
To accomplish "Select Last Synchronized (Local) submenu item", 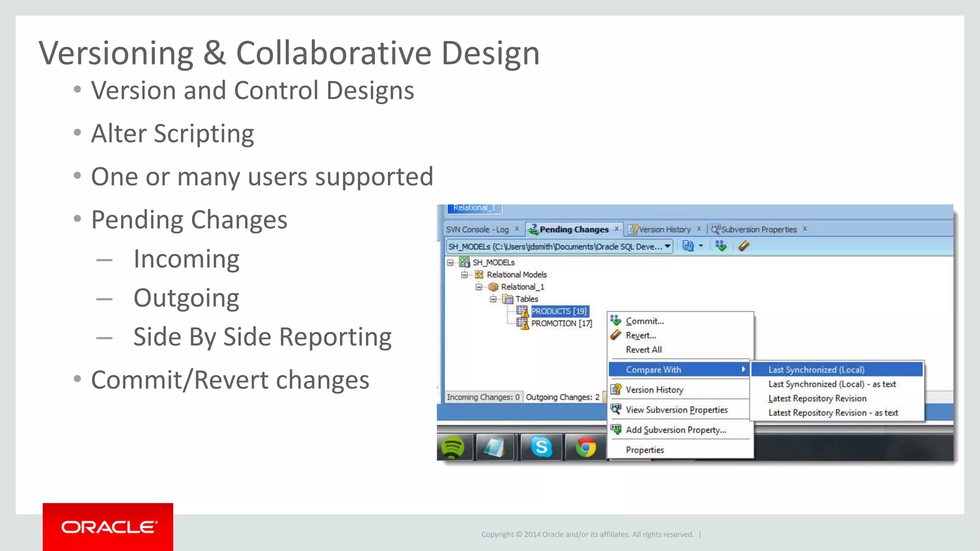I will (x=837, y=370).
